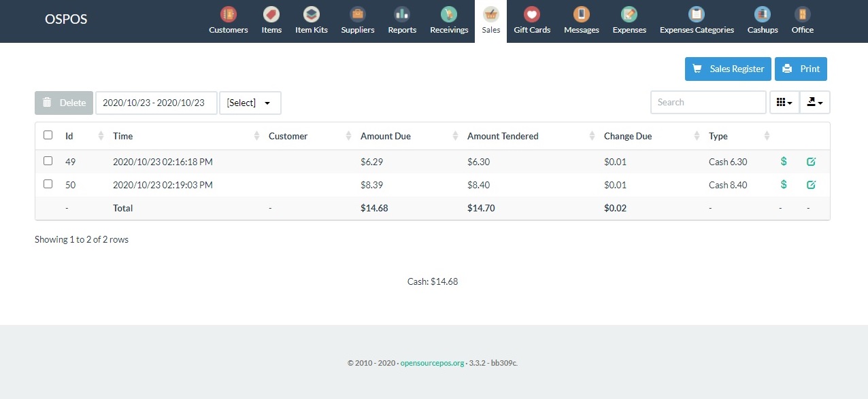Viewport: 868px width, 399px height.
Task: Check the checkbox for sale 49
Action: pyautogui.click(x=48, y=161)
